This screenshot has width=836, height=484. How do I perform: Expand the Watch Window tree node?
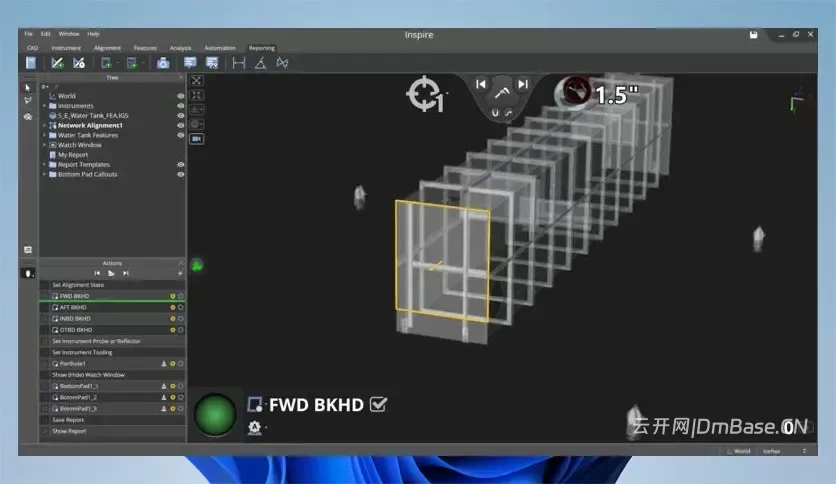point(45,145)
